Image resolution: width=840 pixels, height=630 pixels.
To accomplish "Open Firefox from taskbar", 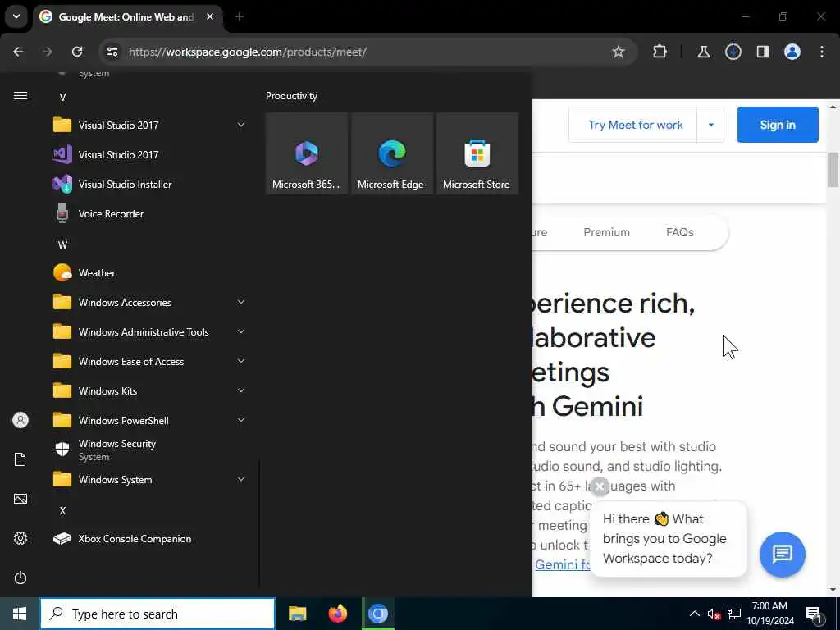I will 337,614.
